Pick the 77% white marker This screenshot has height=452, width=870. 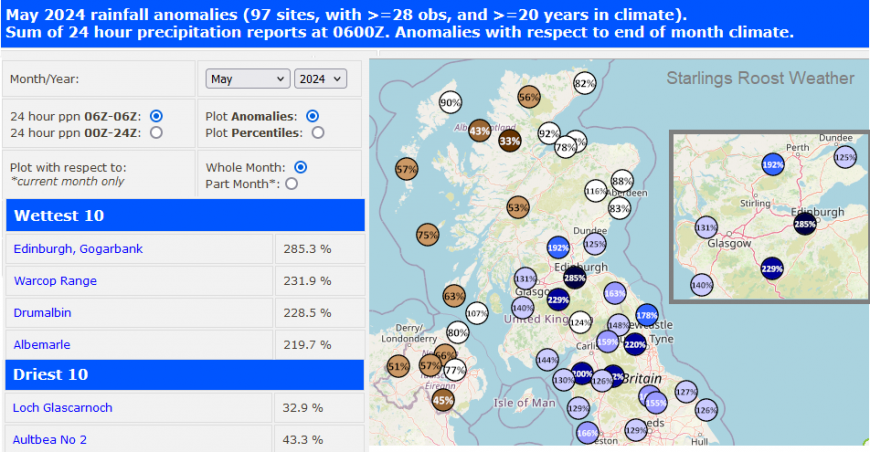(455, 370)
